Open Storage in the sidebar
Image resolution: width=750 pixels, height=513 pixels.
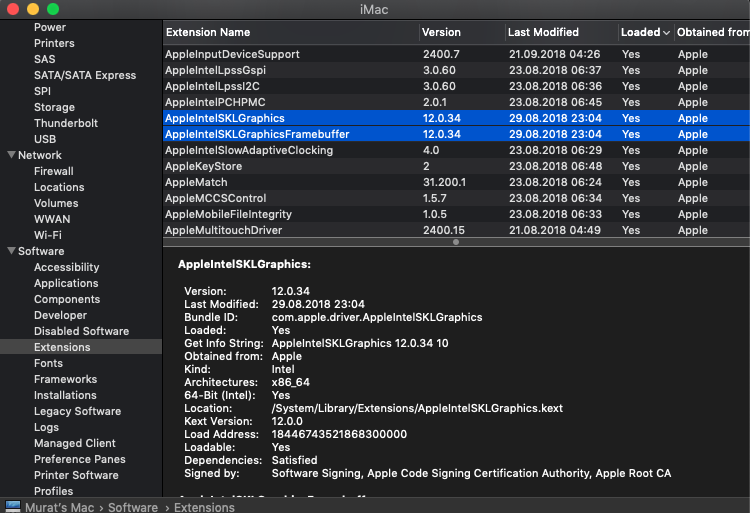click(x=54, y=107)
